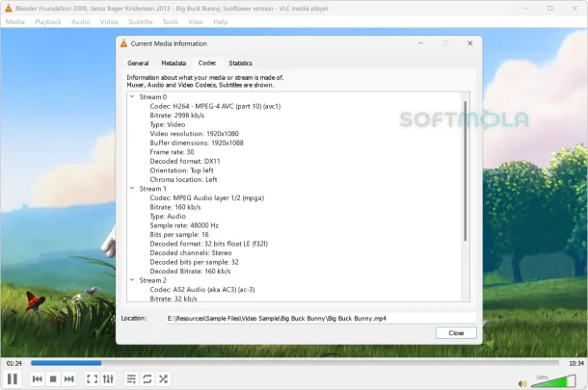Screen dimensions: 588x390
Task: Minimize the Current Media Information dialog
Action: coord(420,43)
